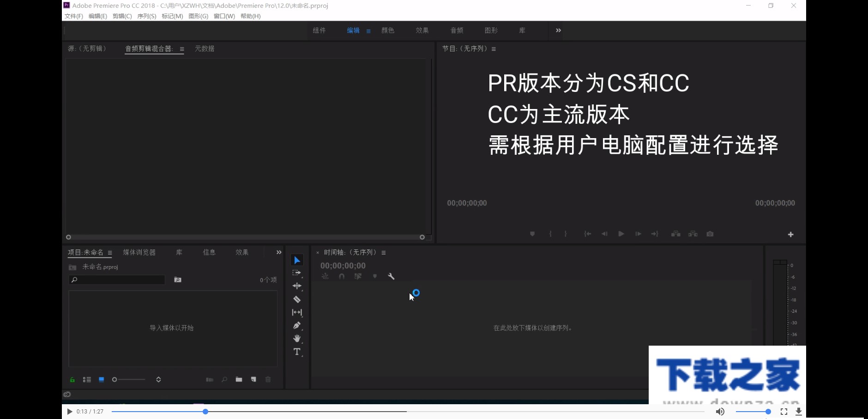Select the Type tool
Screen dimensions: 868x419
click(x=297, y=352)
